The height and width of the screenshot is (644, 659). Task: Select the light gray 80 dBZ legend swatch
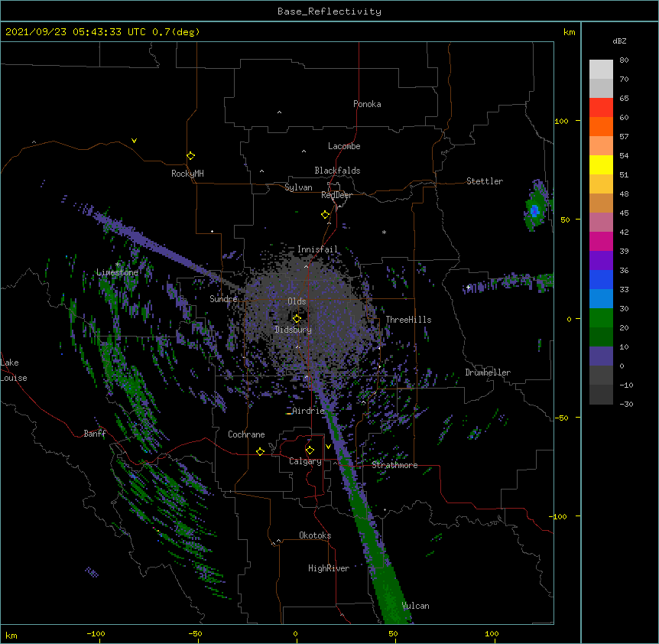[601, 70]
